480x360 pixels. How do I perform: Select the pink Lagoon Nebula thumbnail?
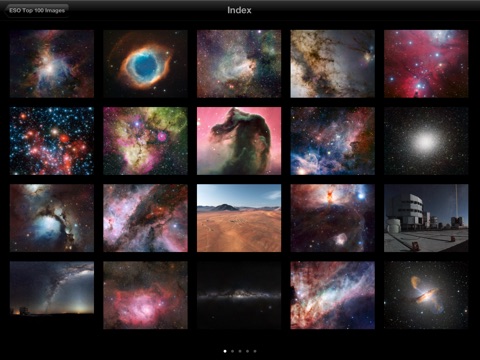coord(145,295)
